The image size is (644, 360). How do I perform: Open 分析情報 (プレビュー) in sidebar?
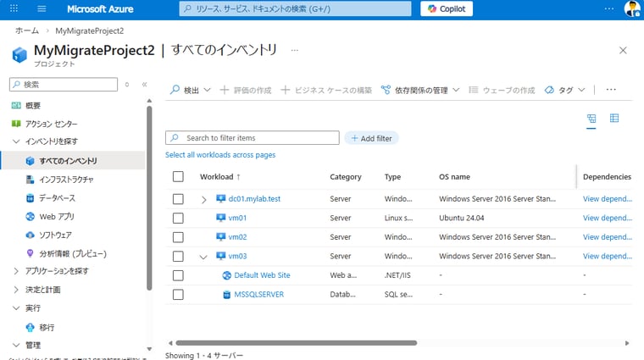coord(73,253)
